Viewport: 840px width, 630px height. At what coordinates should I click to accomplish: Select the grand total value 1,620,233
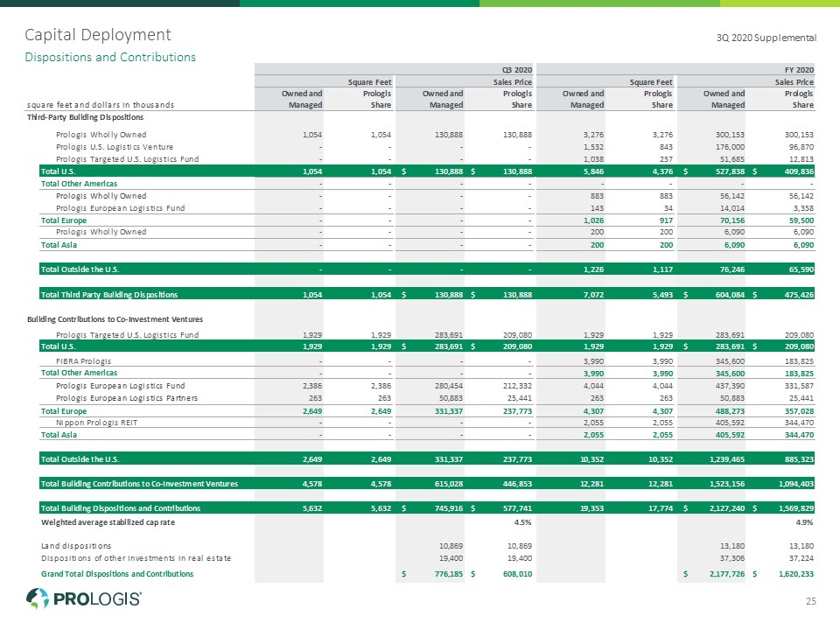tap(796, 574)
